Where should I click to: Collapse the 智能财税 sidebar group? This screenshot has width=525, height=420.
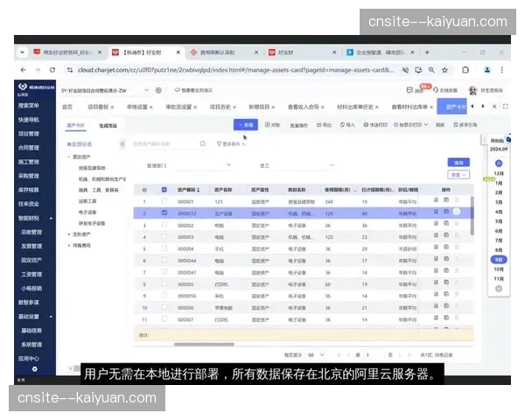51,218
